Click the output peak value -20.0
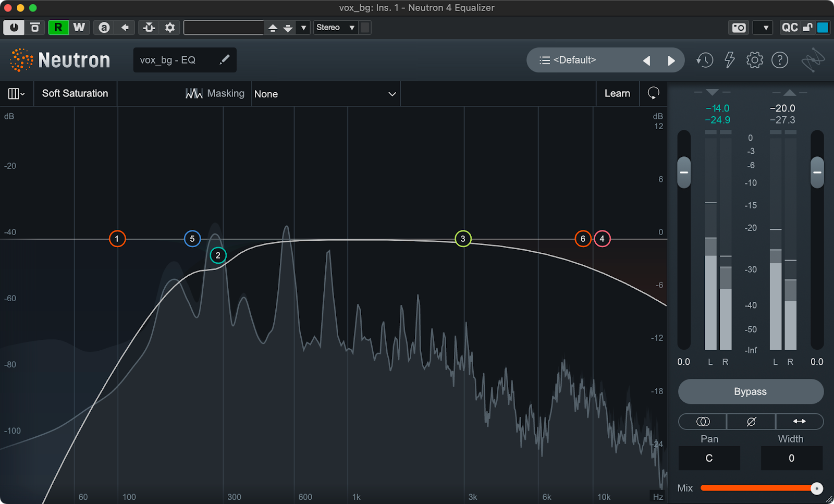 (x=782, y=108)
